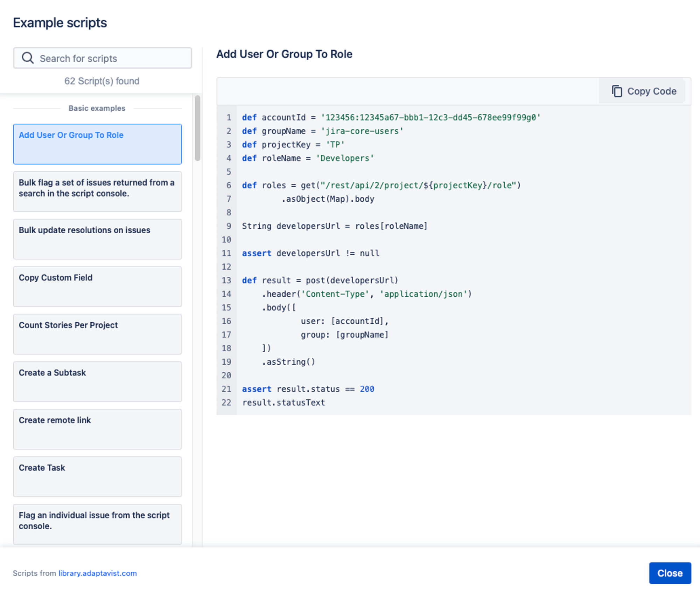
Task: Click the assert result.status code line
Action: coord(308,389)
